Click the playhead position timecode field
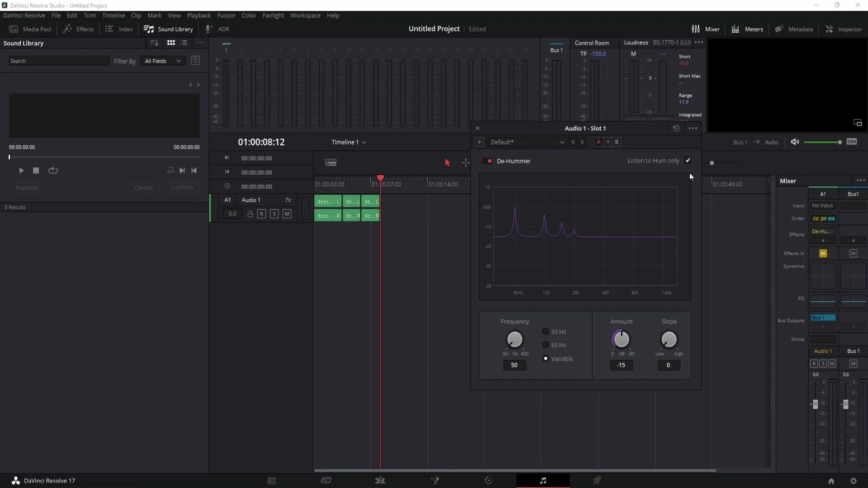 260,142
